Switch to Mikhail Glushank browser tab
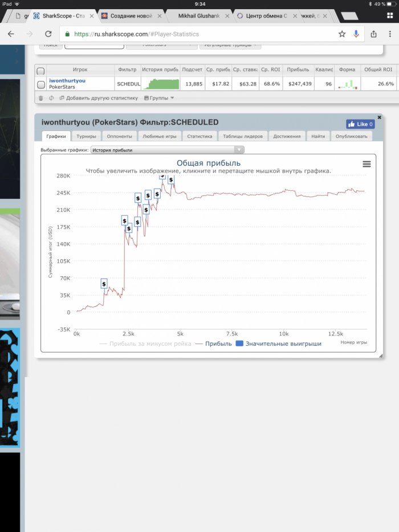 point(199,16)
